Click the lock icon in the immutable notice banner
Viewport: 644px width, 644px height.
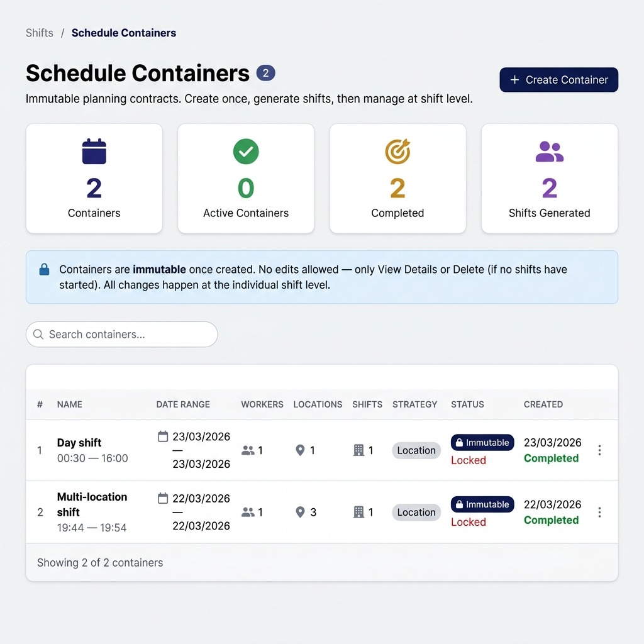tap(43, 269)
